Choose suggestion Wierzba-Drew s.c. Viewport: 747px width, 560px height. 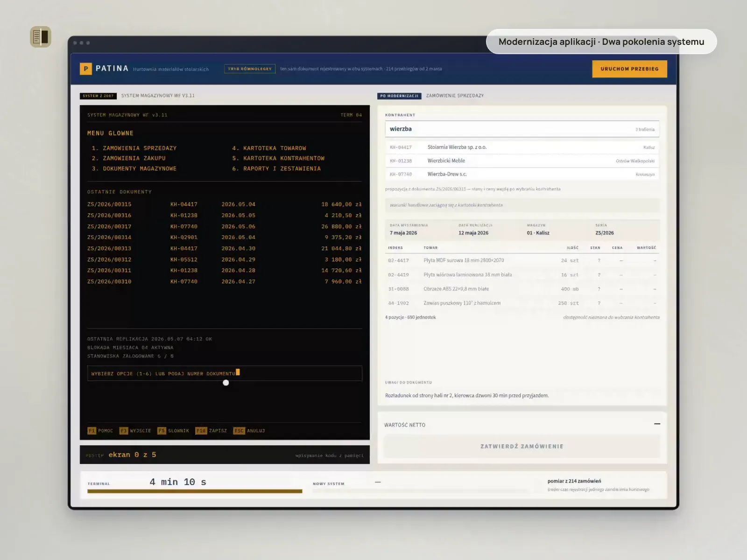pos(522,175)
